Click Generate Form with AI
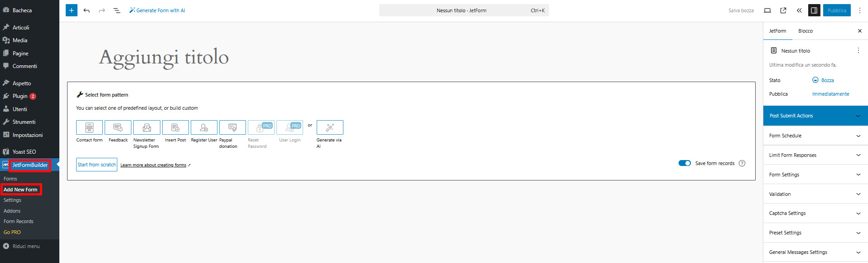Screen dimensions: 868x263 click(157, 10)
